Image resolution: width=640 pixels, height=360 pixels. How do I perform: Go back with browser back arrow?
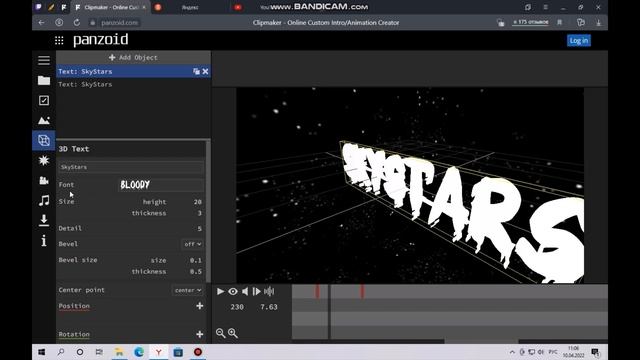pos(41,23)
